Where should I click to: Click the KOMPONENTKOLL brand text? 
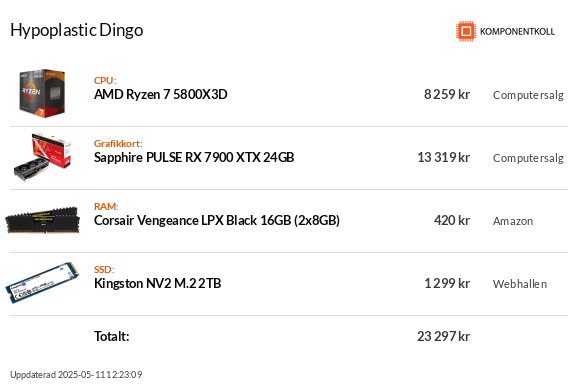coord(517,32)
